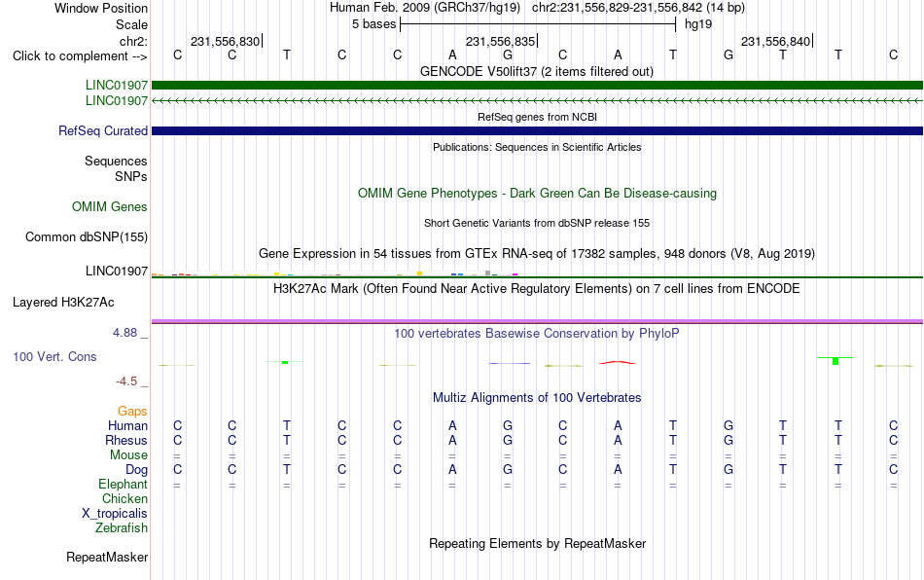Click the LINC01907 label beside the green arrow line
The image size is (924, 580).
click(117, 101)
